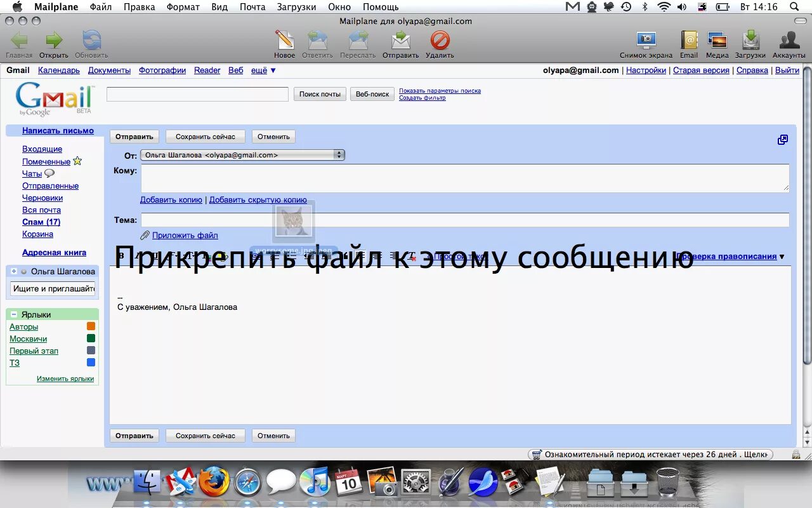Click the Приложить файл link

pyautogui.click(x=185, y=236)
